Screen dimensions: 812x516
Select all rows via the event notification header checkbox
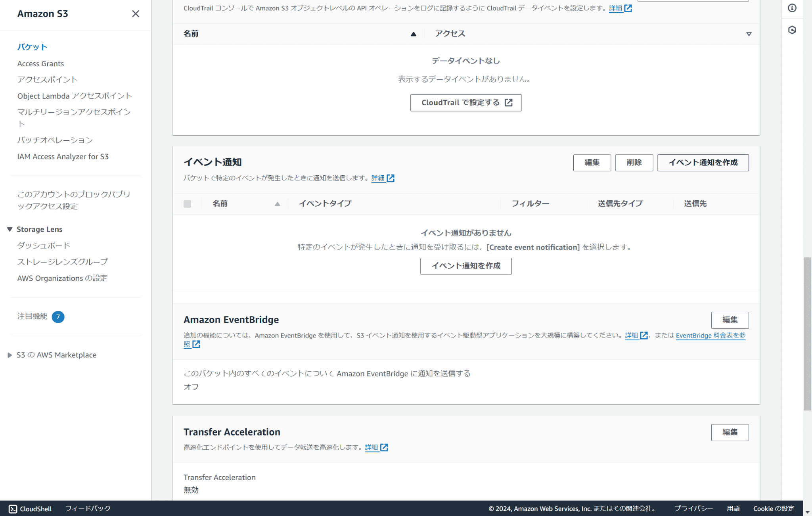pyautogui.click(x=186, y=203)
